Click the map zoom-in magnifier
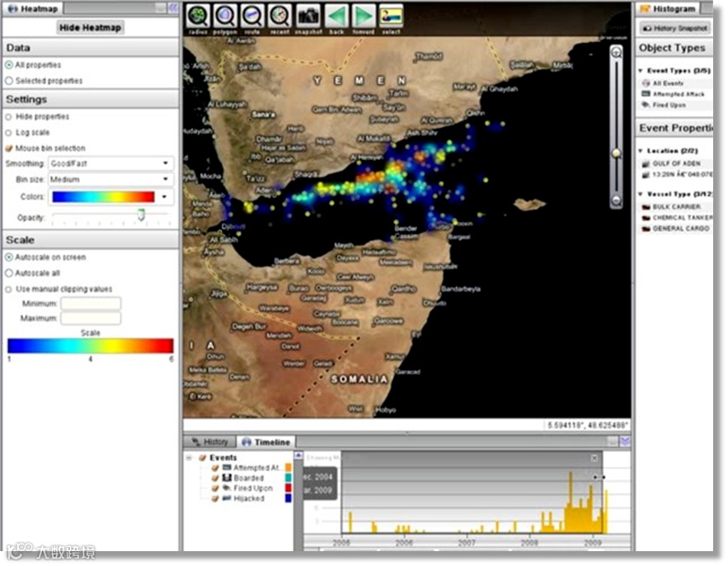Screen dimensions: 728x566 [x=617, y=53]
